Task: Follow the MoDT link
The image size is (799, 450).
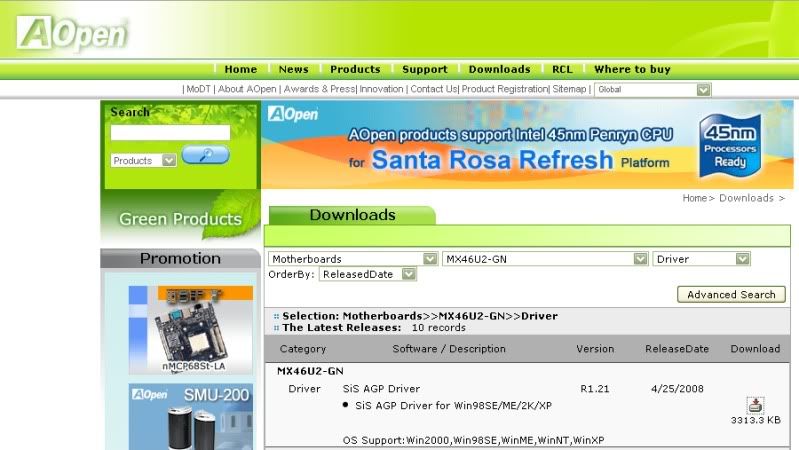Action: pos(198,89)
